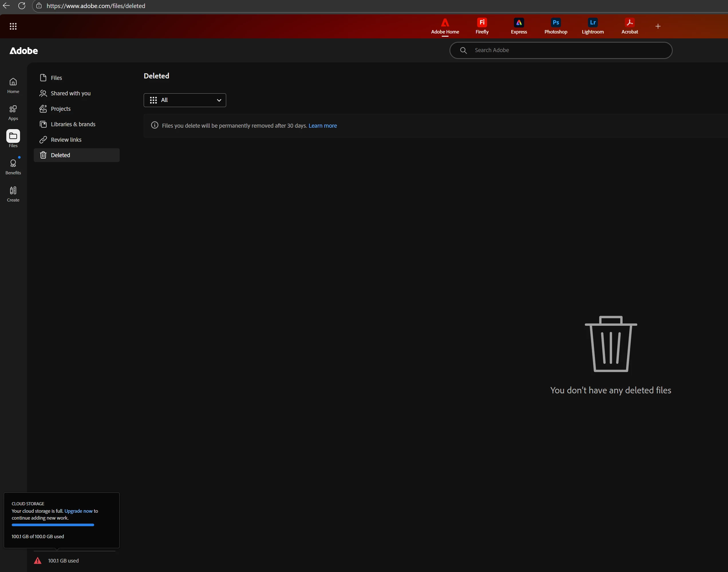Screen dimensions: 728x572
Task: Open Review links section
Action: (x=66, y=140)
